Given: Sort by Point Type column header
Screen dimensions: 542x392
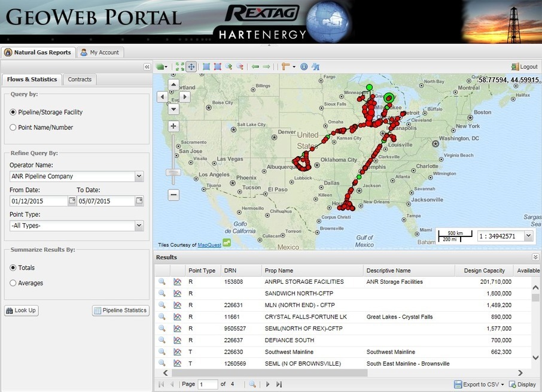Looking at the screenshot, I should click(202, 271).
